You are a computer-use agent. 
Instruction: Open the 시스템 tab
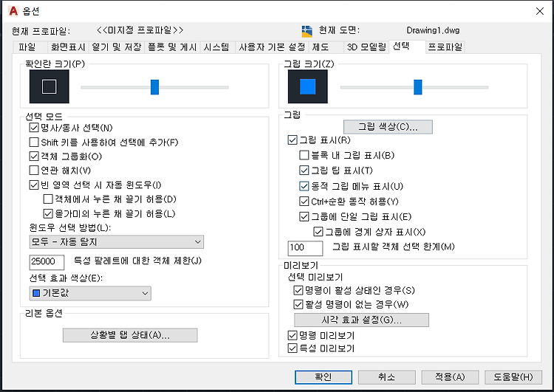(x=216, y=47)
